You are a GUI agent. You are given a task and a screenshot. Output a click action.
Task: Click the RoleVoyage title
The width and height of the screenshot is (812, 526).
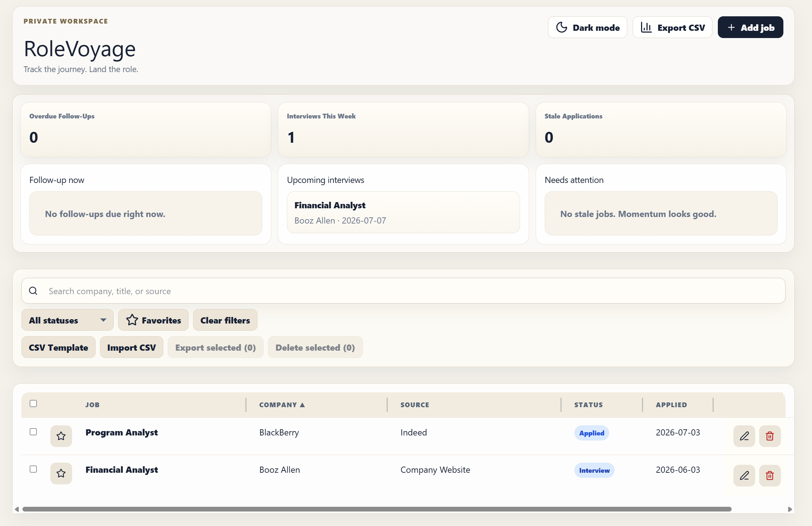pos(80,49)
